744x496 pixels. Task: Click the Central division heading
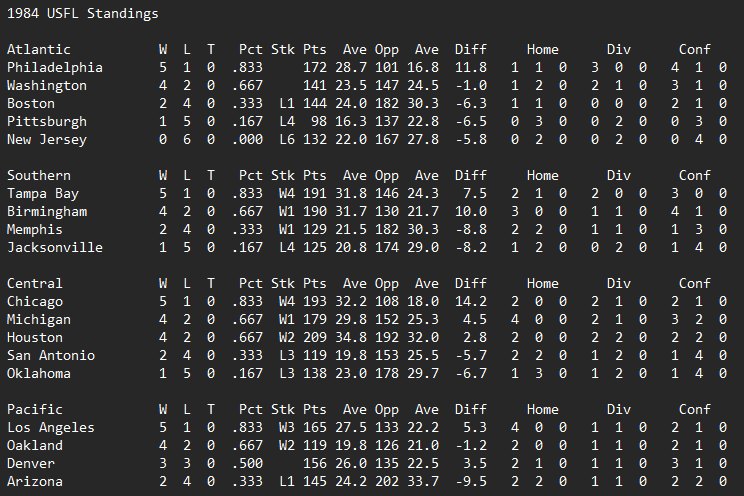pyautogui.click(x=35, y=283)
